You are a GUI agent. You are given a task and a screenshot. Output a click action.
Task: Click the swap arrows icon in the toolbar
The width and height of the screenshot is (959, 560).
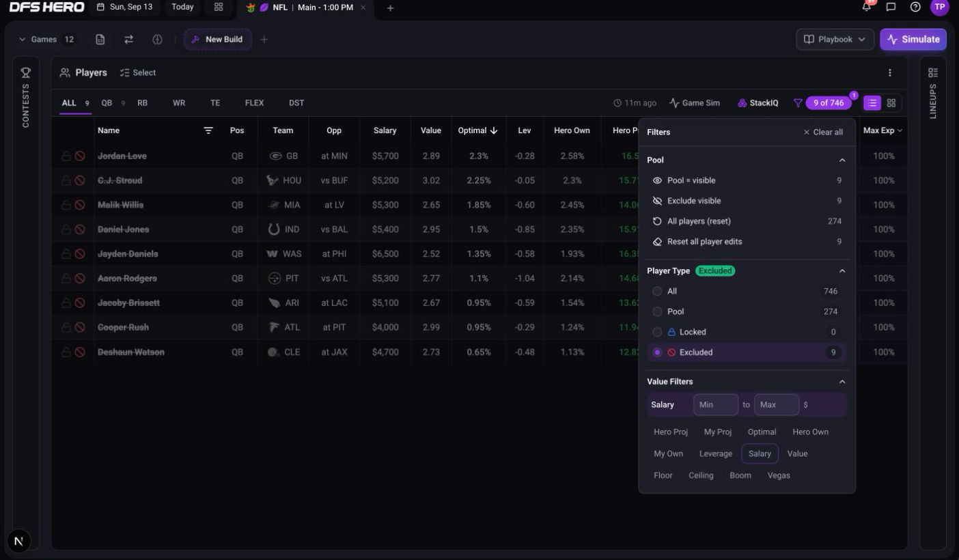coord(128,40)
